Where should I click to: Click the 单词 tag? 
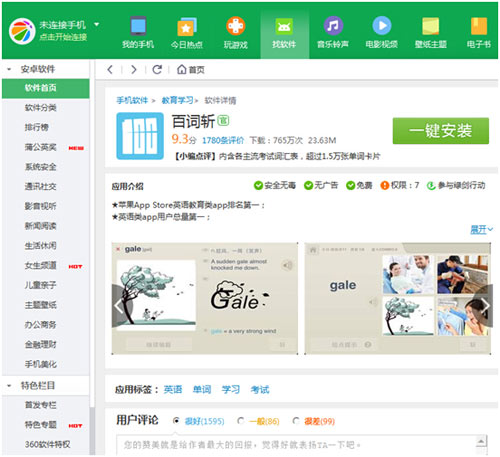coord(202,389)
